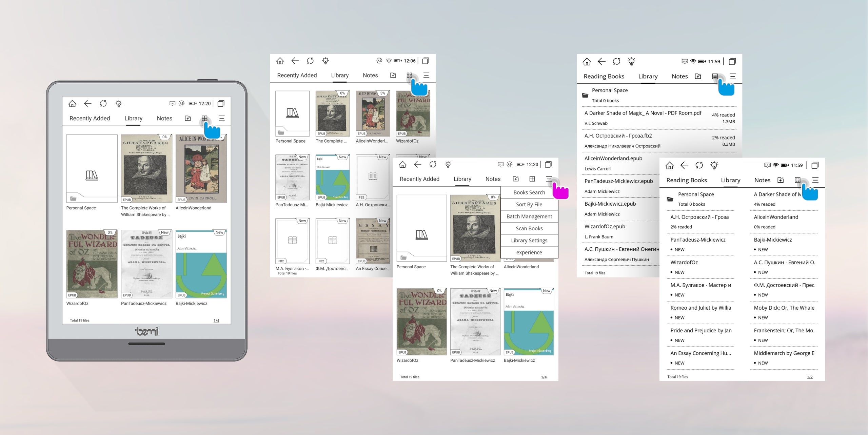Select Batch Management from the dropdown menu
This screenshot has width=868, height=435.
point(529,216)
